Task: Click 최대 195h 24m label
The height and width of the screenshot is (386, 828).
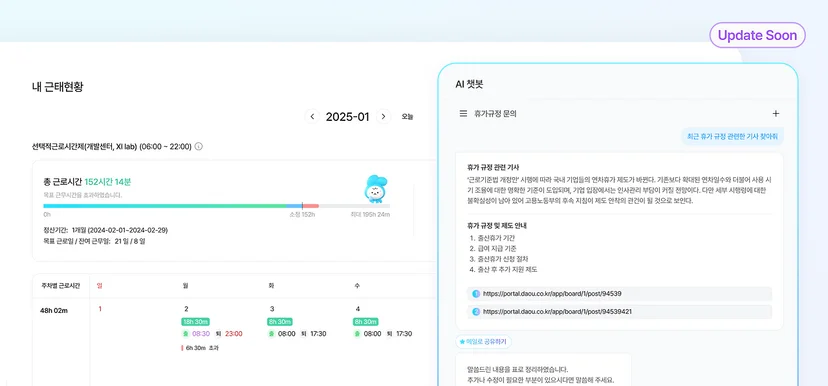Action: point(371,215)
